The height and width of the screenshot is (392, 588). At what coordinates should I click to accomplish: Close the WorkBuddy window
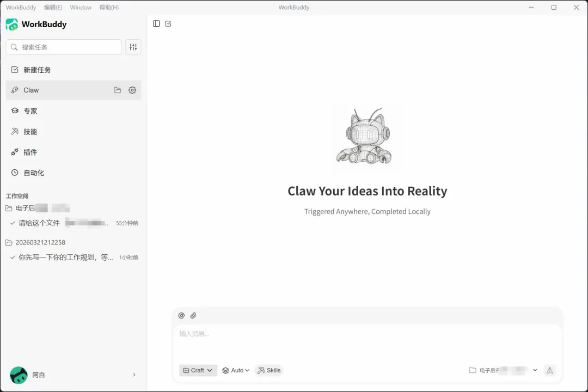pos(576,8)
